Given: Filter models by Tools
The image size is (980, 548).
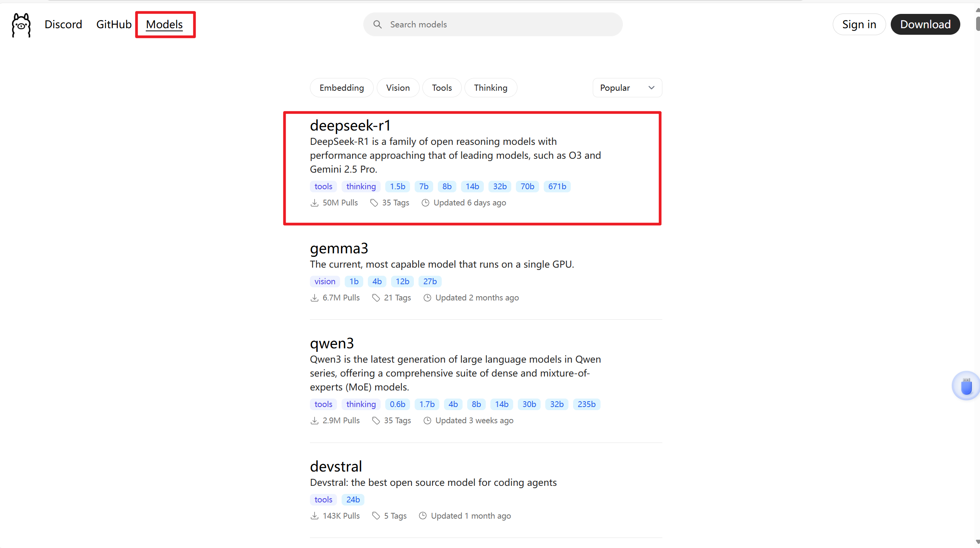Looking at the screenshot, I should coord(442,88).
